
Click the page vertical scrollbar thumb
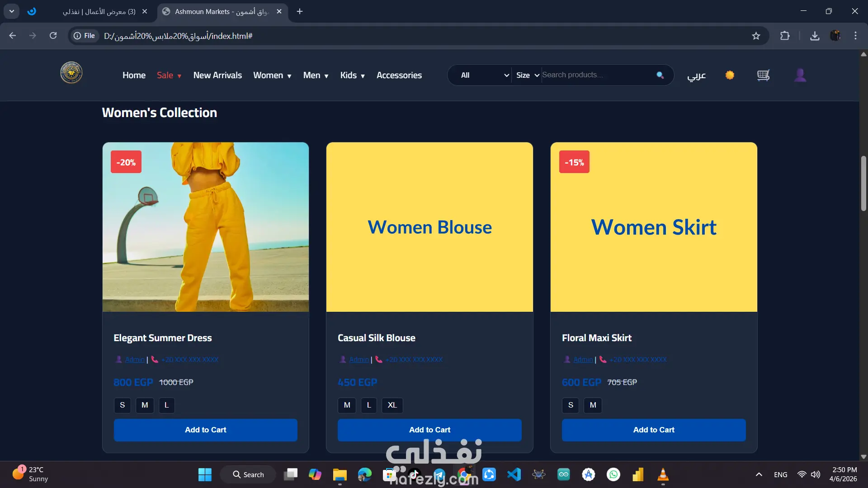coord(863,183)
